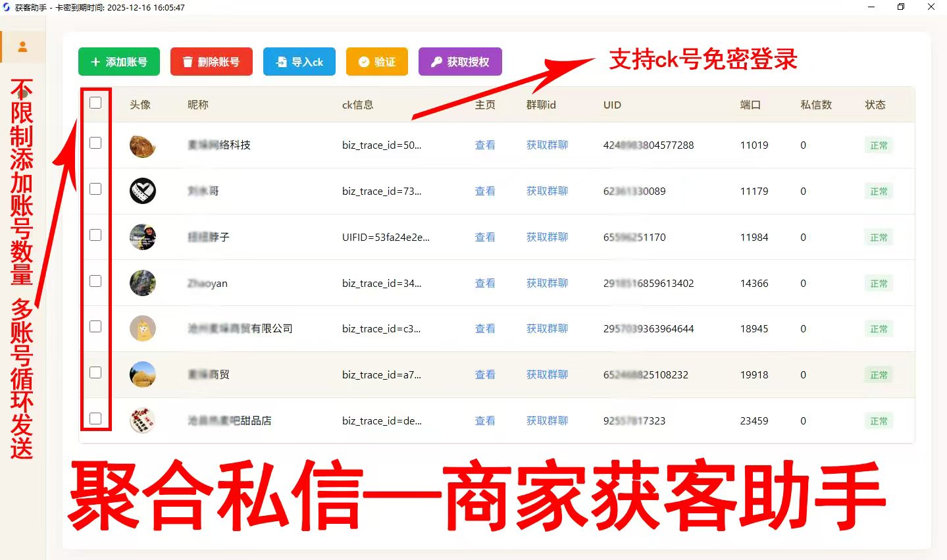Image resolution: width=947 pixels, height=560 pixels.
Task: Click 获取群聊 for port 11179 account
Action: click(547, 191)
